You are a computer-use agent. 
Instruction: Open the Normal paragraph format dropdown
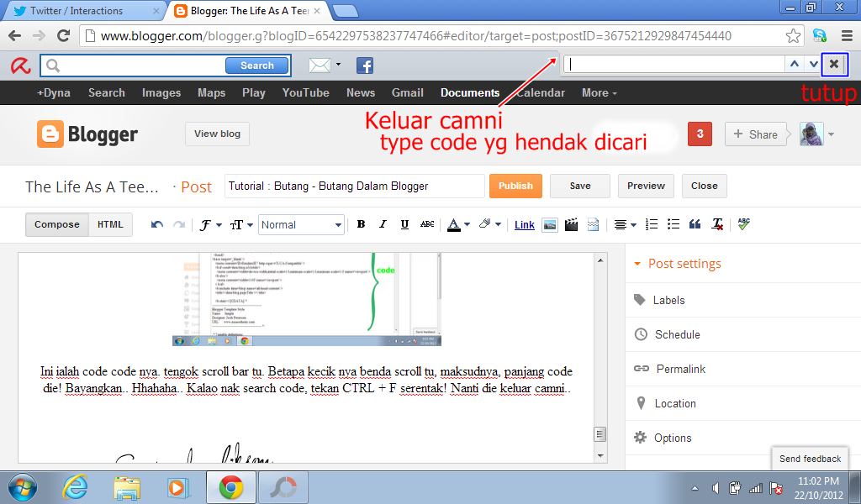click(x=301, y=225)
